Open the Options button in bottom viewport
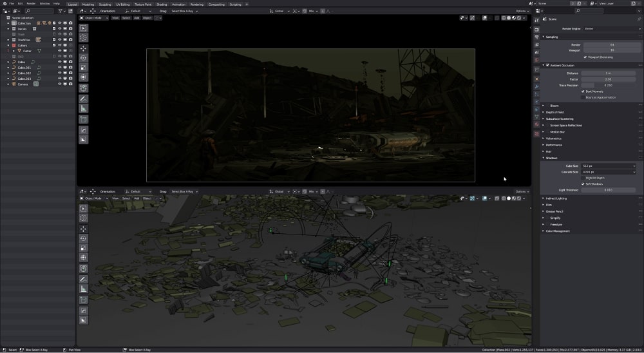 [522, 191]
